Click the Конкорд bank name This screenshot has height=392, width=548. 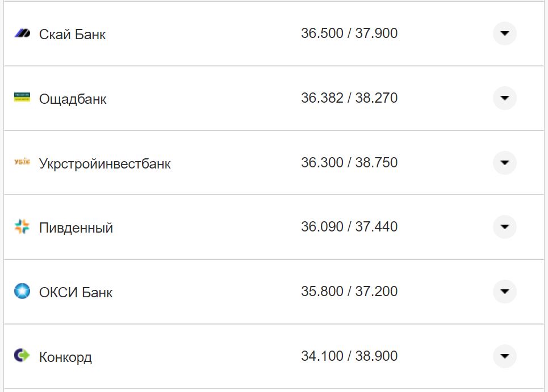pos(65,357)
